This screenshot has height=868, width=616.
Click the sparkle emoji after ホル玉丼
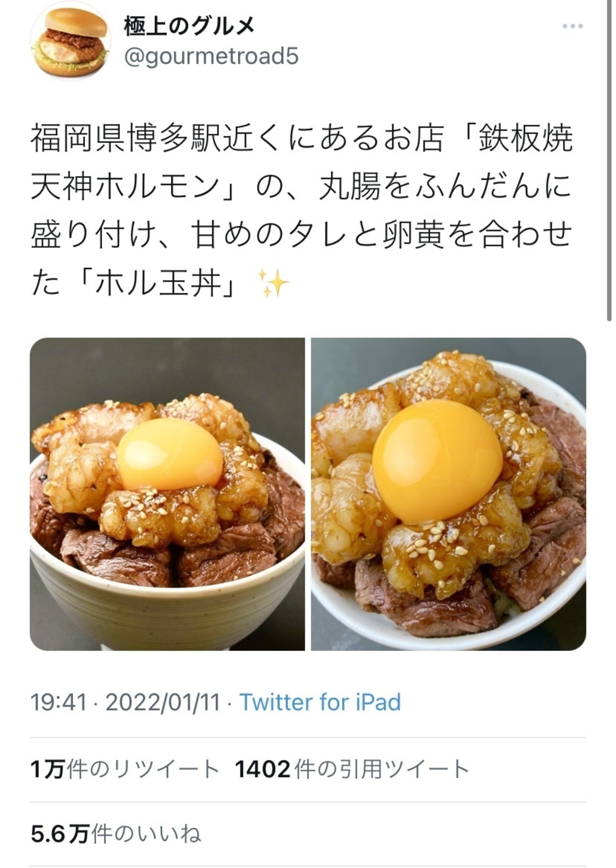[272, 283]
